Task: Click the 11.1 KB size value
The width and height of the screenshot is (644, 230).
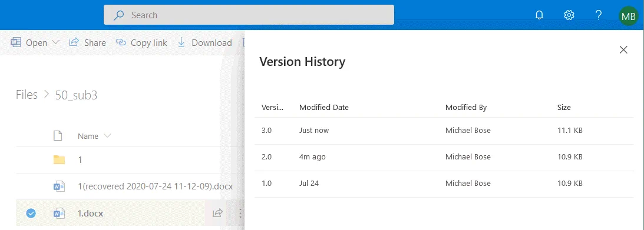Action: (x=570, y=131)
